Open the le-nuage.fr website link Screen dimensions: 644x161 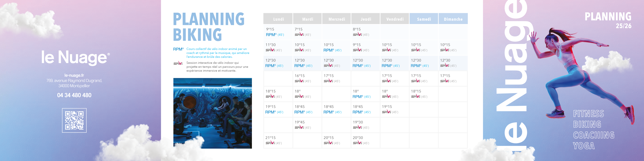tap(74, 75)
